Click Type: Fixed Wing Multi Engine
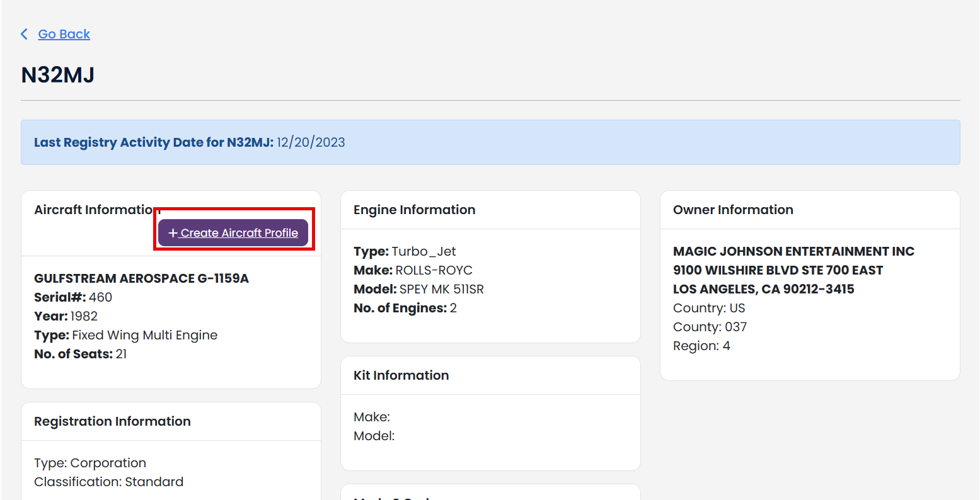This screenshot has width=980, height=500. (126, 335)
